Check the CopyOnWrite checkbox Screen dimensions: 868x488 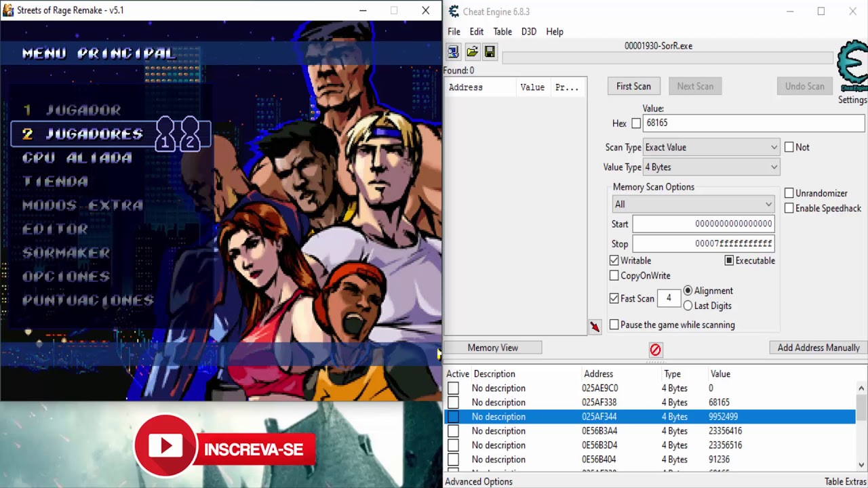614,276
